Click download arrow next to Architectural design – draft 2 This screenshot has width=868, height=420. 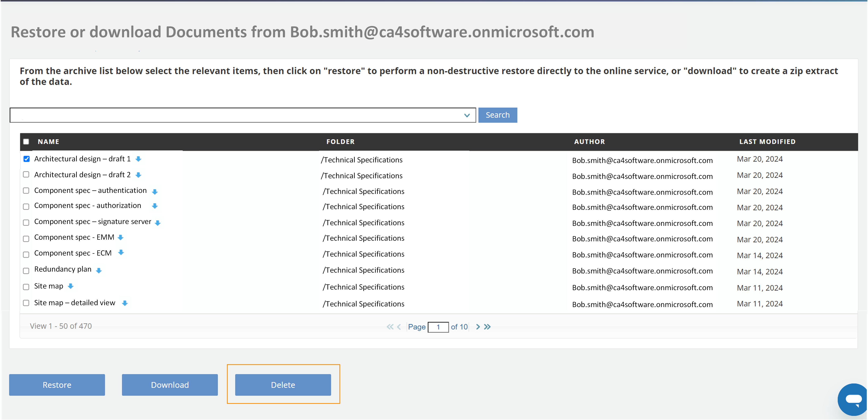[x=138, y=175]
